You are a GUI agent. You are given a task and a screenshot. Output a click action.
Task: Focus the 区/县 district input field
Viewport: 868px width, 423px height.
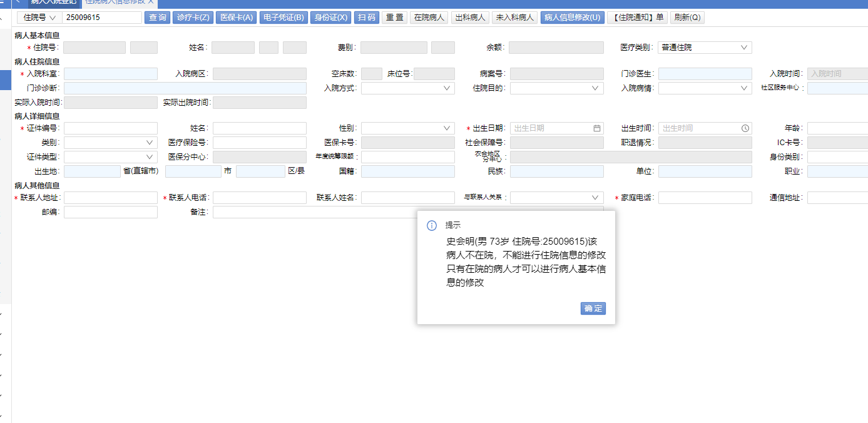pos(261,171)
